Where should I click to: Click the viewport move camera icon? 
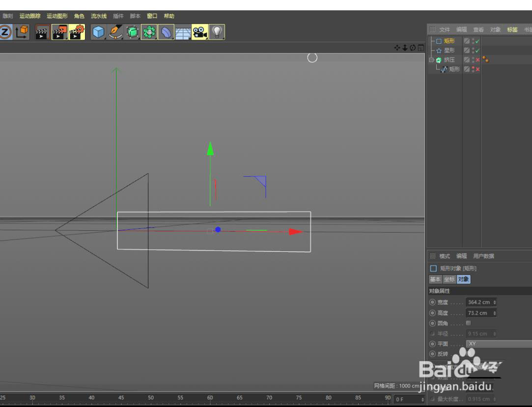[x=397, y=48]
